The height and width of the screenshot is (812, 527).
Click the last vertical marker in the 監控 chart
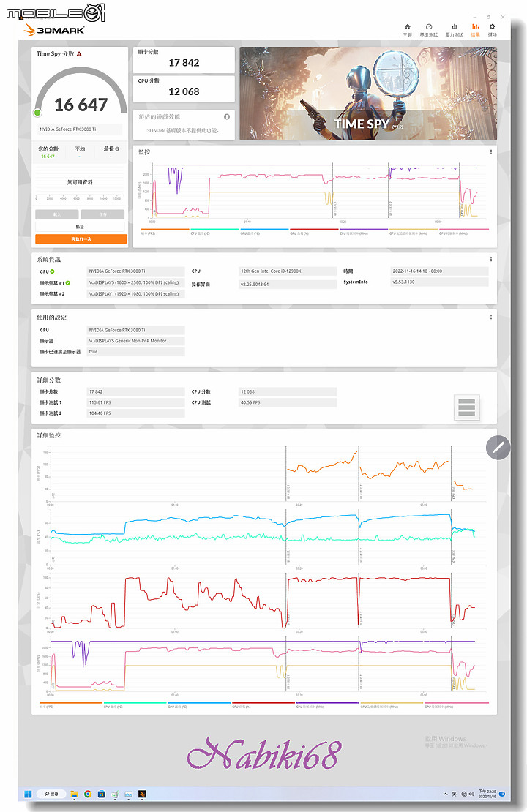tap(460, 191)
